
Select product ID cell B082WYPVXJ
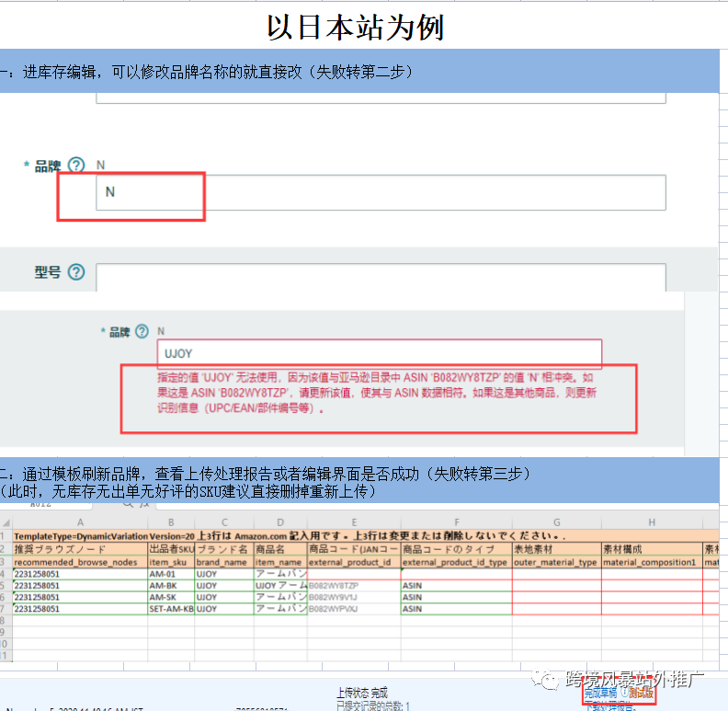click(354, 609)
